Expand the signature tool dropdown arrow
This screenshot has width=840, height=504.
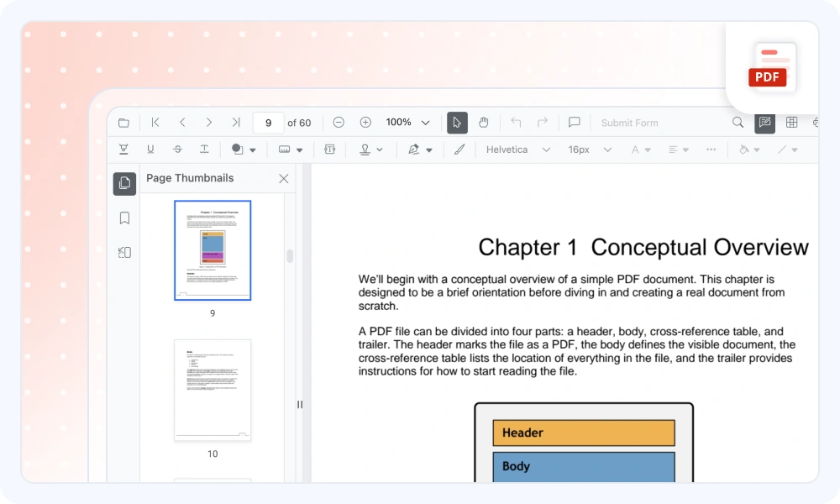pos(429,150)
